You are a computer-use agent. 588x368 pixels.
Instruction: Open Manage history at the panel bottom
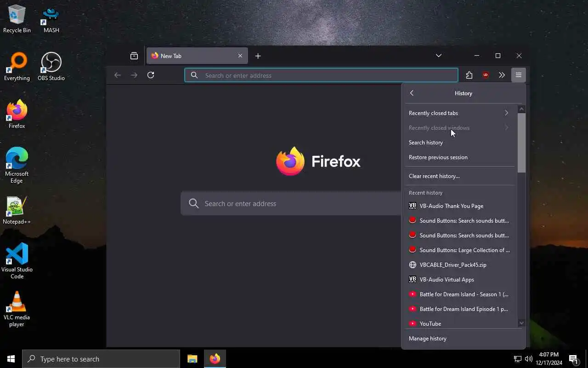(x=464, y=339)
